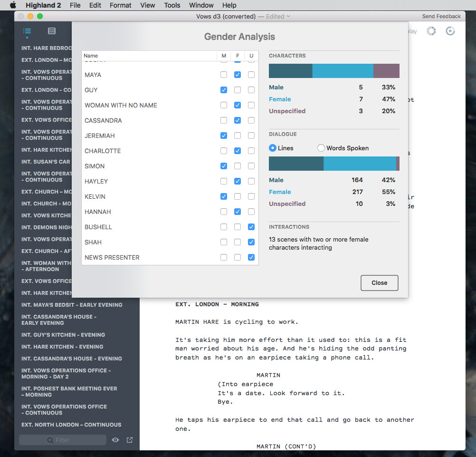Click the Female segment of Dialogue bar

(x=360, y=164)
